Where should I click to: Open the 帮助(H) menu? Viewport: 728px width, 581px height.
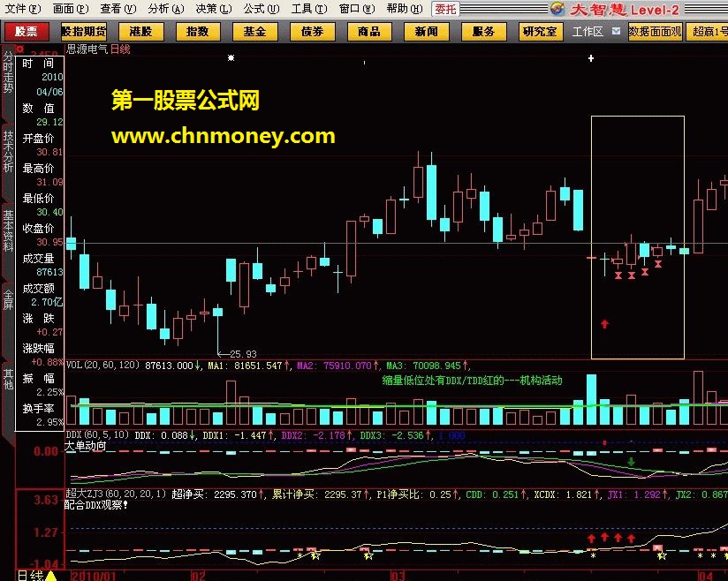405,8
